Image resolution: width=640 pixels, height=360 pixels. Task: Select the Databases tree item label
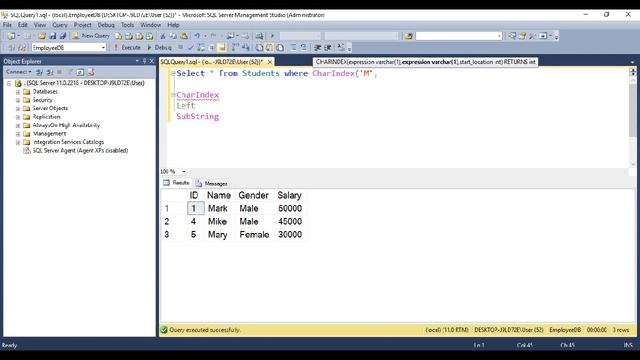click(45, 92)
